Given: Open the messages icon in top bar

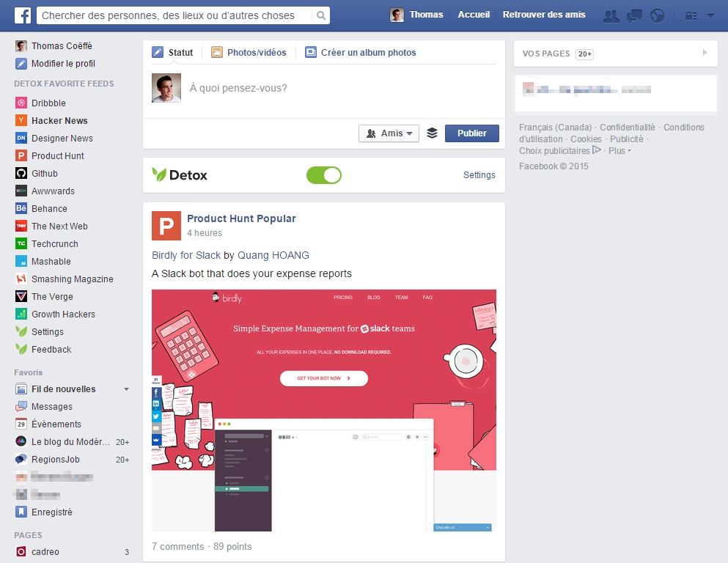Looking at the screenshot, I should [634, 16].
